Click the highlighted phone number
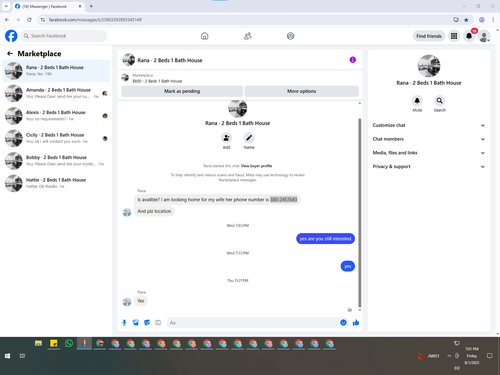500x375 pixels. pos(283,199)
